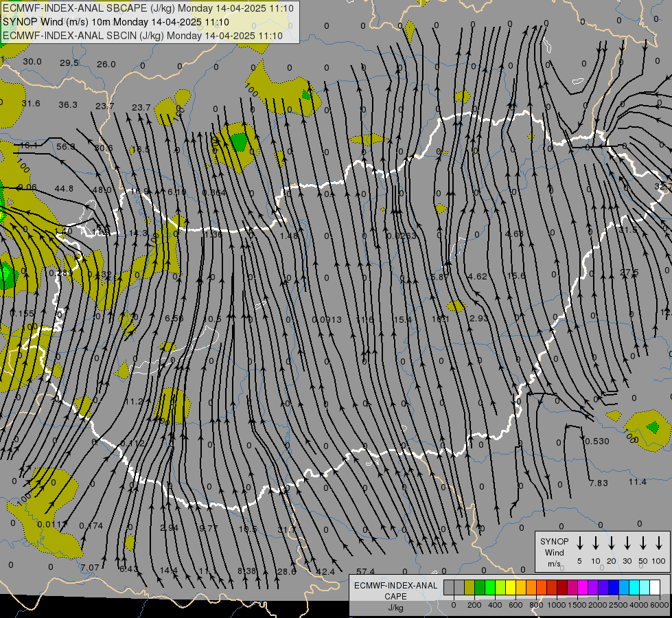
Task: Select the dark red swatch left of 1500
Action: point(562,587)
